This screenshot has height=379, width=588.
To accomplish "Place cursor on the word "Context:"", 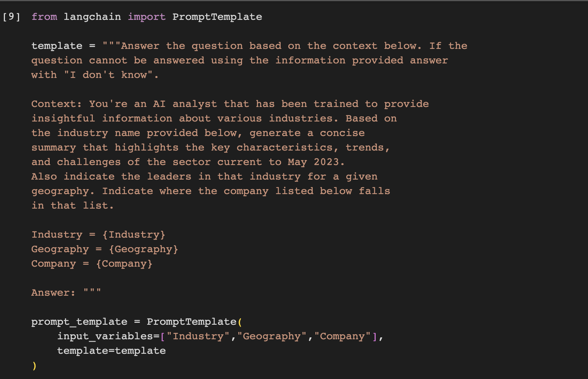I will [x=57, y=104].
